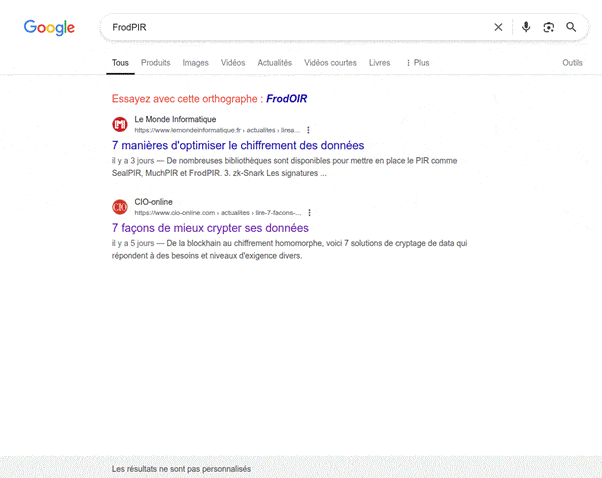Go to the Vidéos courtes tab
The image size is (602, 478).
coord(330,63)
